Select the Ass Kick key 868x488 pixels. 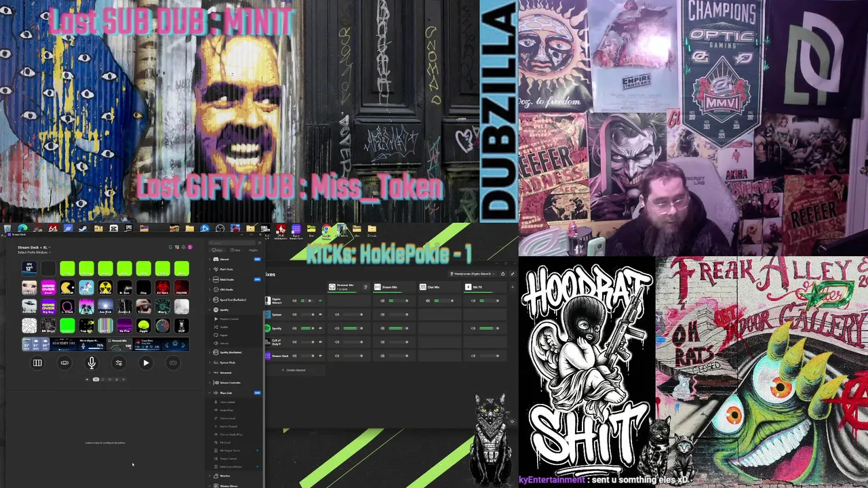click(x=105, y=306)
